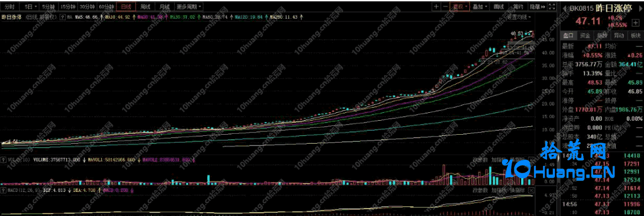Viewport: 644px width, 216px height.
Task: Close the VOL indicator panel
Action: [x=531, y=160]
